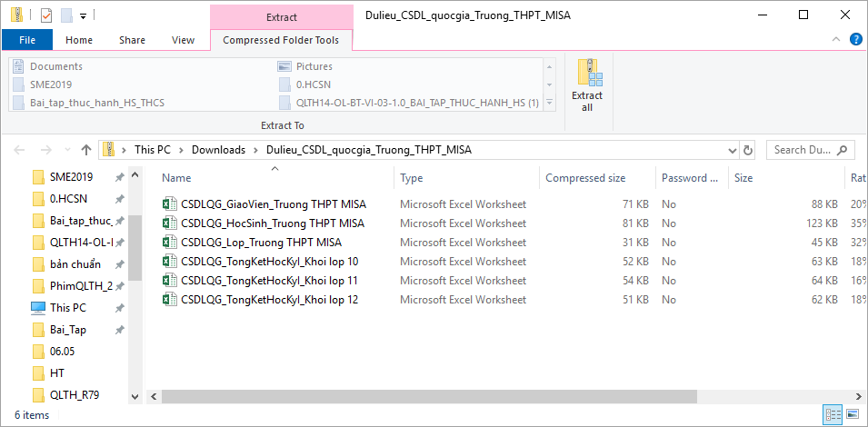
Task: Click the Excel icon of TongKetHocKyI_Khoi lop 12
Action: point(168,300)
